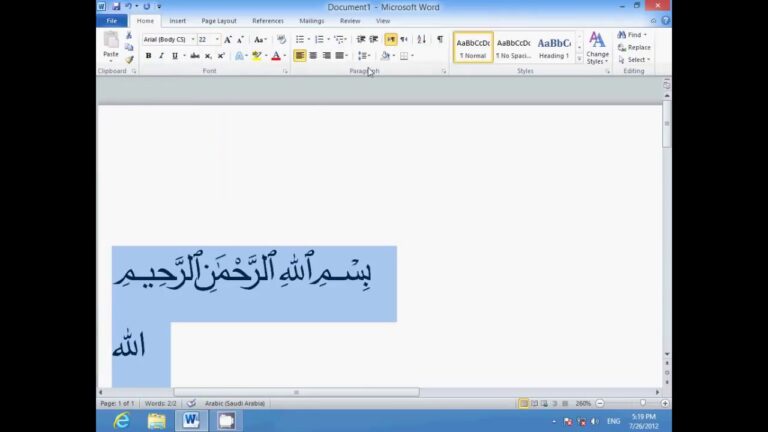This screenshot has width=768, height=432.
Task: Switch to the Review tab
Action: [x=350, y=21]
